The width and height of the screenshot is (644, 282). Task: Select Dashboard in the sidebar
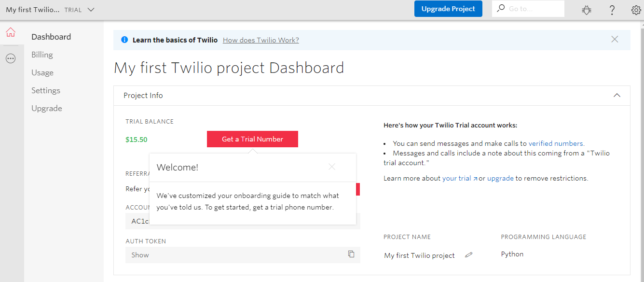(51, 37)
